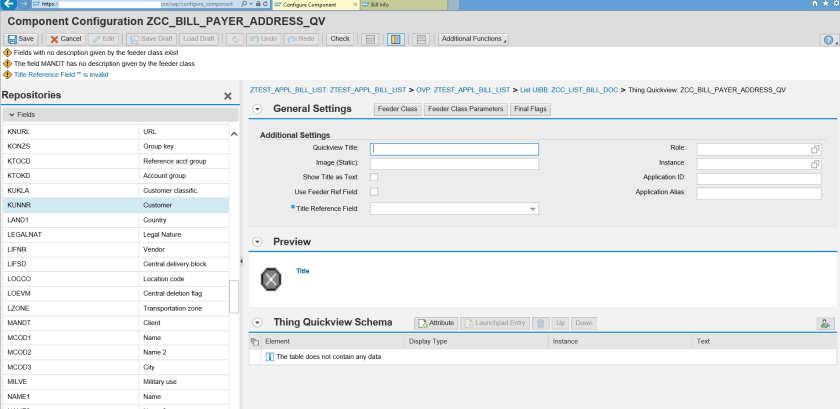Viewport: 840px width, 409px height.
Task: Open value help icon for Instance field
Action: (815, 164)
